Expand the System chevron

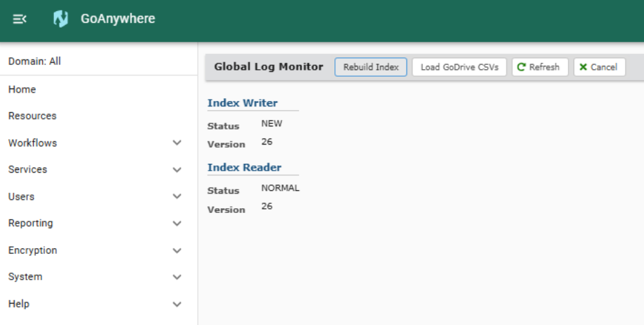click(x=177, y=277)
